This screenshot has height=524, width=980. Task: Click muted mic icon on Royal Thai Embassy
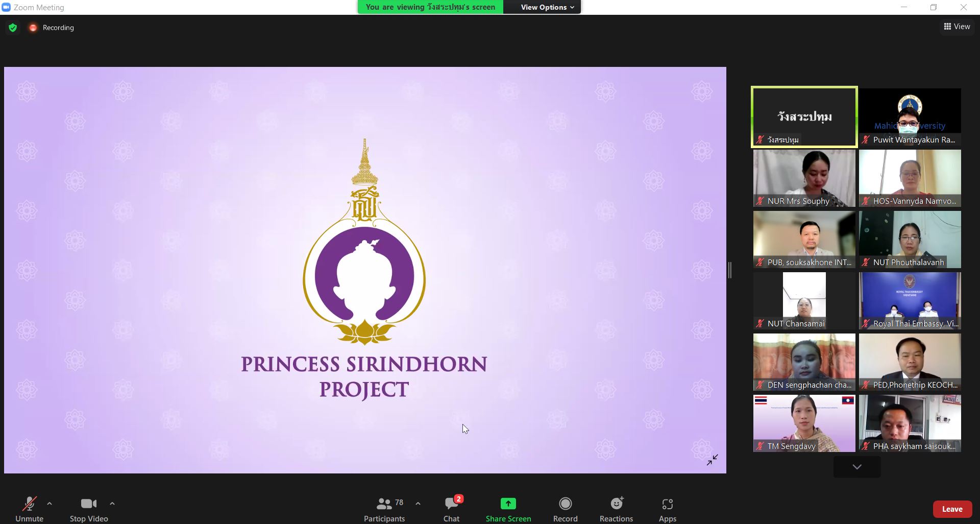(866, 324)
